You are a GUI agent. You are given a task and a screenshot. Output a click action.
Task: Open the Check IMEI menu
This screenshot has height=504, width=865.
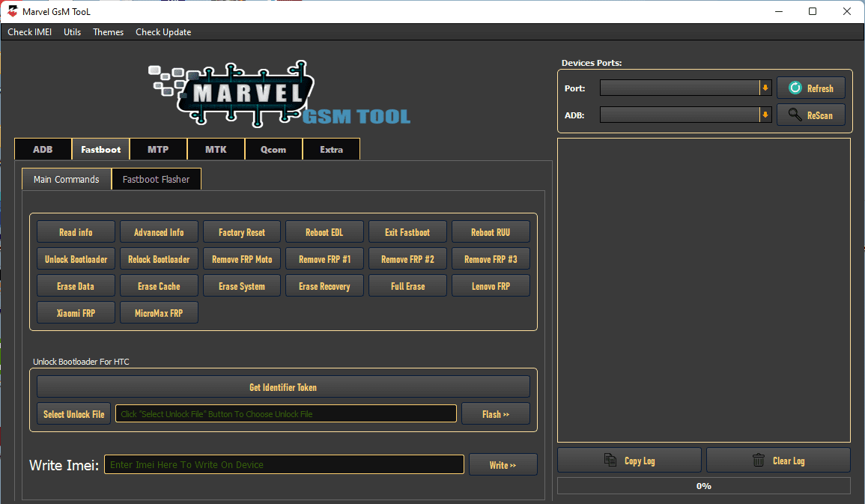pyautogui.click(x=30, y=32)
